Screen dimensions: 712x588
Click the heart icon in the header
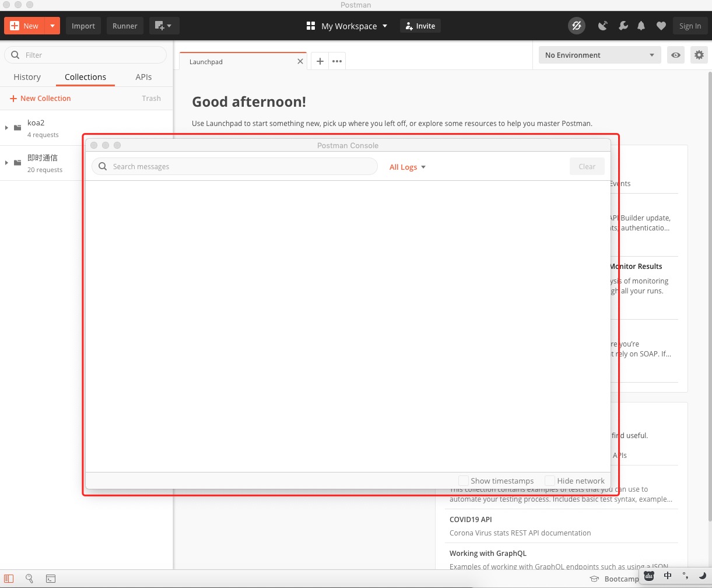click(x=661, y=26)
